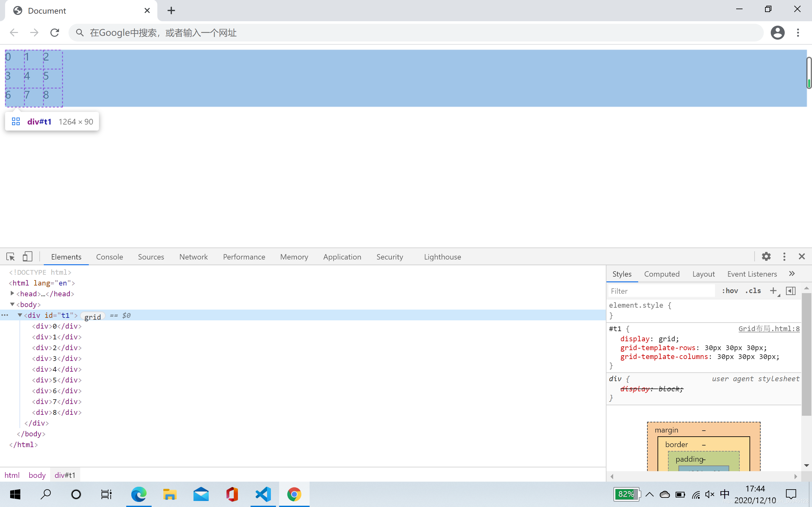Reload the page with refresh icon
Screen dimensions: 812x507
[x=55, y=33]
